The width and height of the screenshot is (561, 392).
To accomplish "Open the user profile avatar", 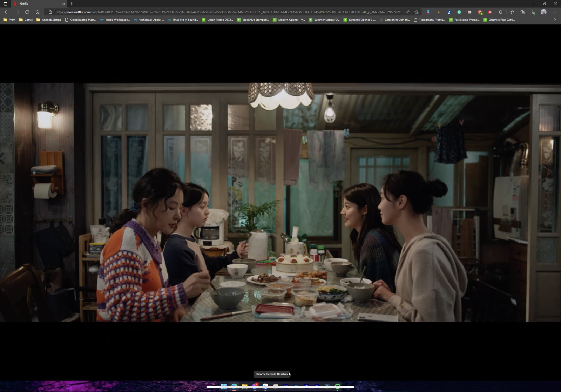I will 543,12.
